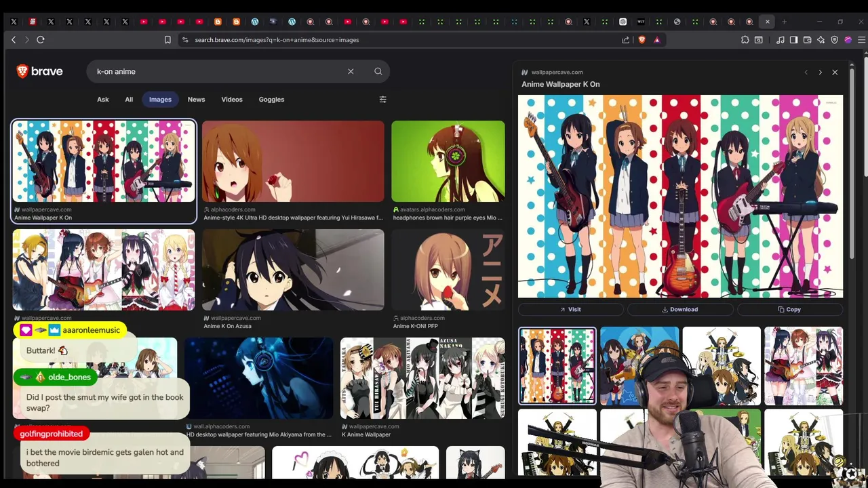The image size is (868, 488).
Task: Show the previous image in the preview panel
Action: 806,72
